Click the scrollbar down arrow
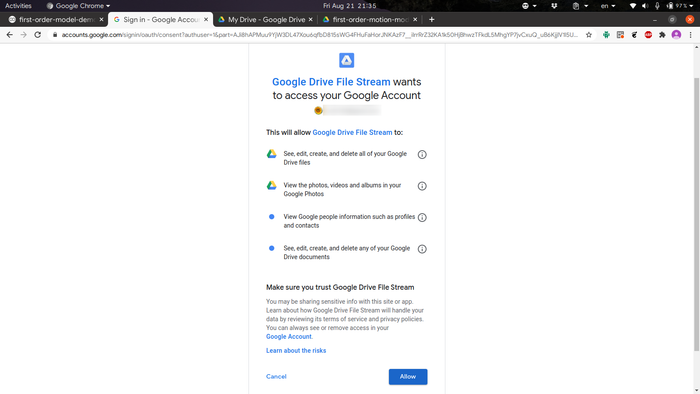 tap(696, 390)
